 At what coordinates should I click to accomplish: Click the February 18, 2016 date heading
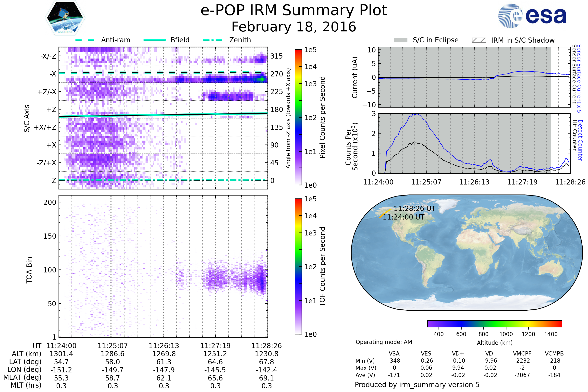click(x=294, y=27)
